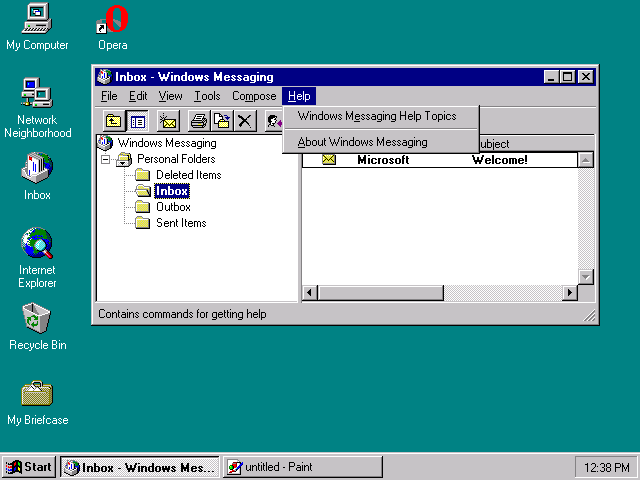Open the Compose menu
This screenshot has width=640, height=480.
254,96
